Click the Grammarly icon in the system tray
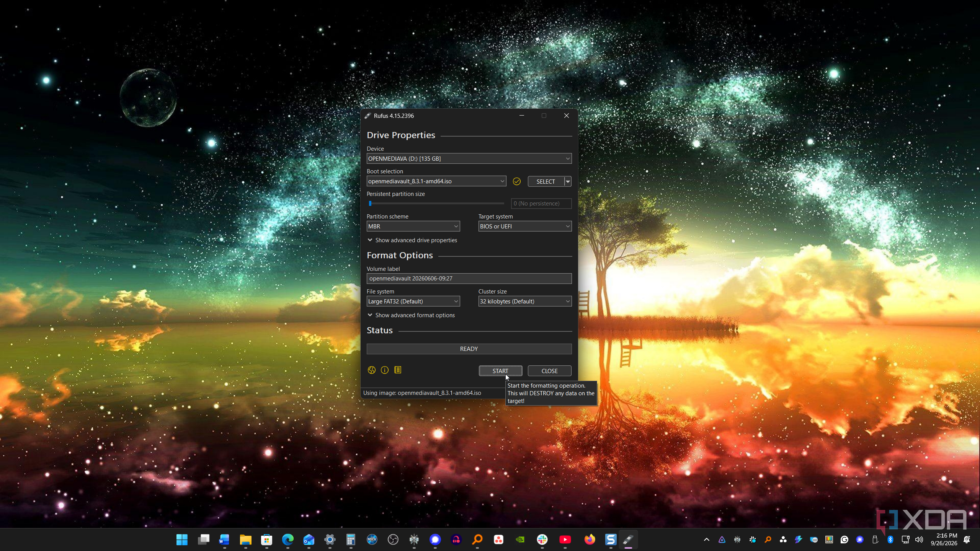Image resolution: width=980 pixels, height=551 pixels. tap(844, 540)
